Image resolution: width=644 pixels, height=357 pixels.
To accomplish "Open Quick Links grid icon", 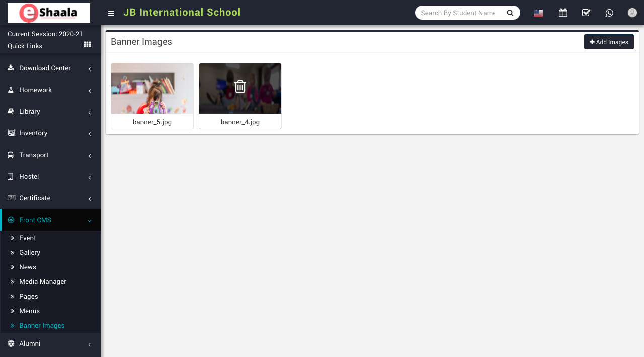I will pyautogui.click(x=87, y=45).
